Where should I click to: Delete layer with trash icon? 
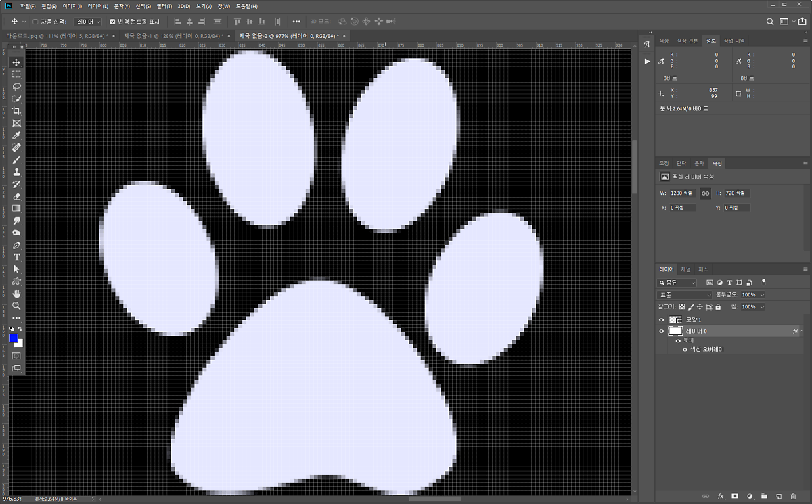point(793,497)
